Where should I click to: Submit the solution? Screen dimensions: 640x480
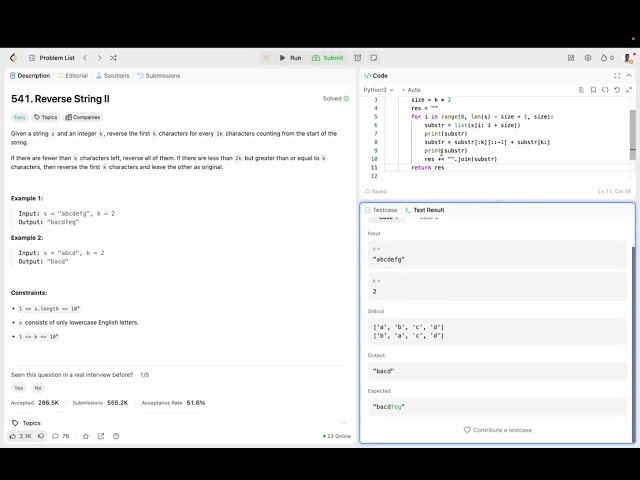click(x=328, y=58)
